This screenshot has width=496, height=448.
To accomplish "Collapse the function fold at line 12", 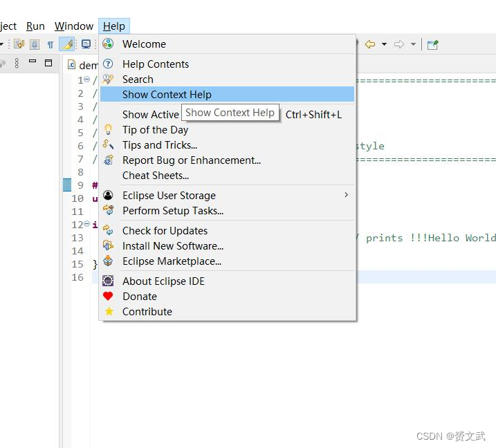I will point(86,223).
